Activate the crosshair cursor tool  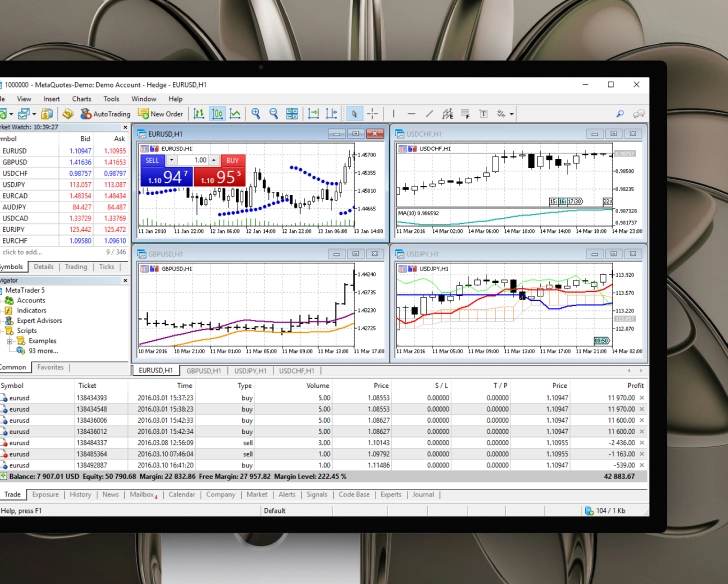pos(372,114)
